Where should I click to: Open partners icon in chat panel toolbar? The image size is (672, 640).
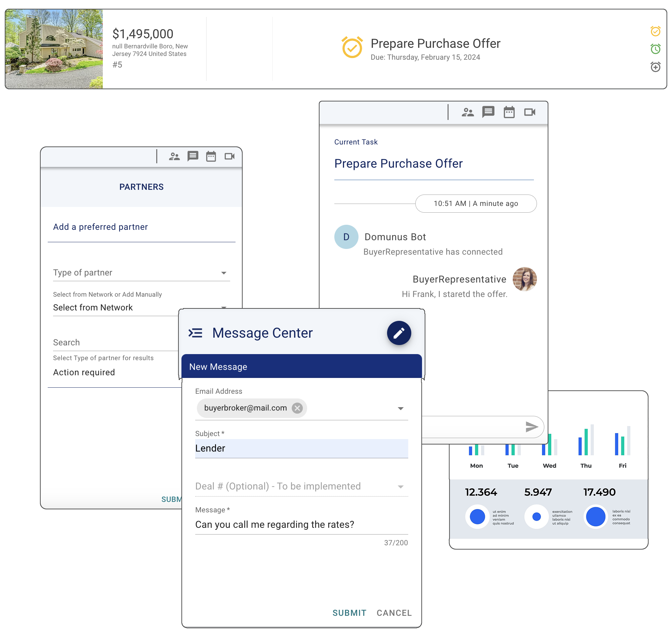[467, 112]
